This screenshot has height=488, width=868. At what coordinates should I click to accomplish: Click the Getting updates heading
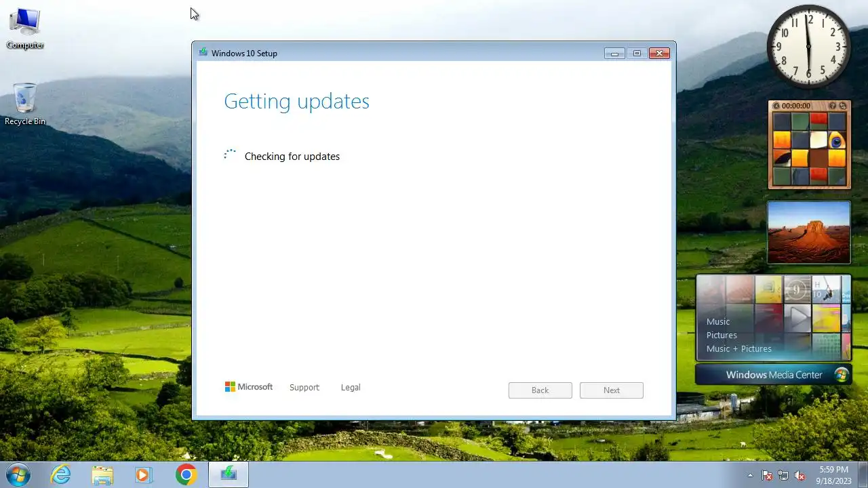click(x=296, y=101)
